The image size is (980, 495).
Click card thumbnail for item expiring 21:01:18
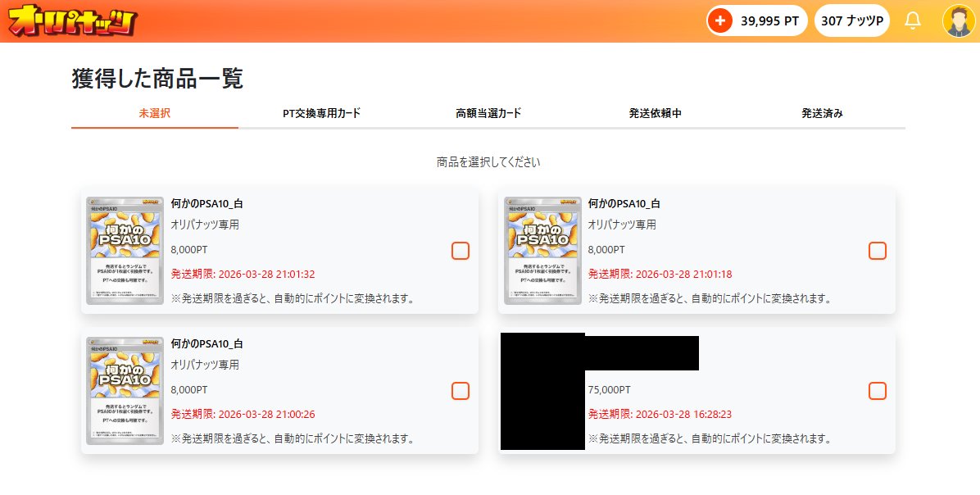(x=542, y=251)
